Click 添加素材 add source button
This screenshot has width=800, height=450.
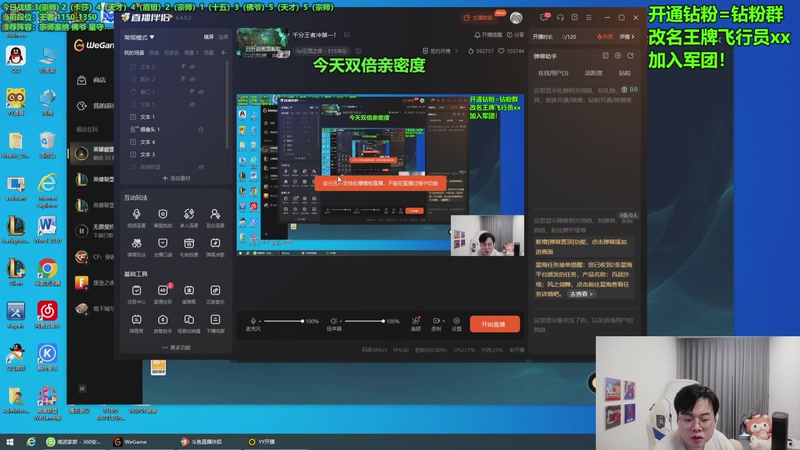click(176, 178)
